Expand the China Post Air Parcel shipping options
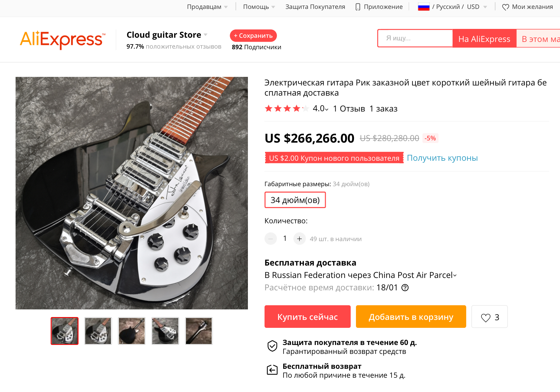 (455, 275)
